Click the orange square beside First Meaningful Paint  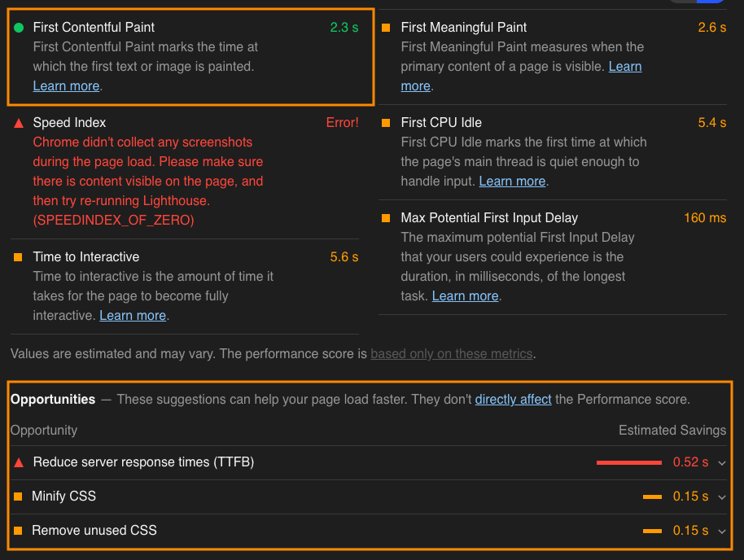[x=386, y=28]
